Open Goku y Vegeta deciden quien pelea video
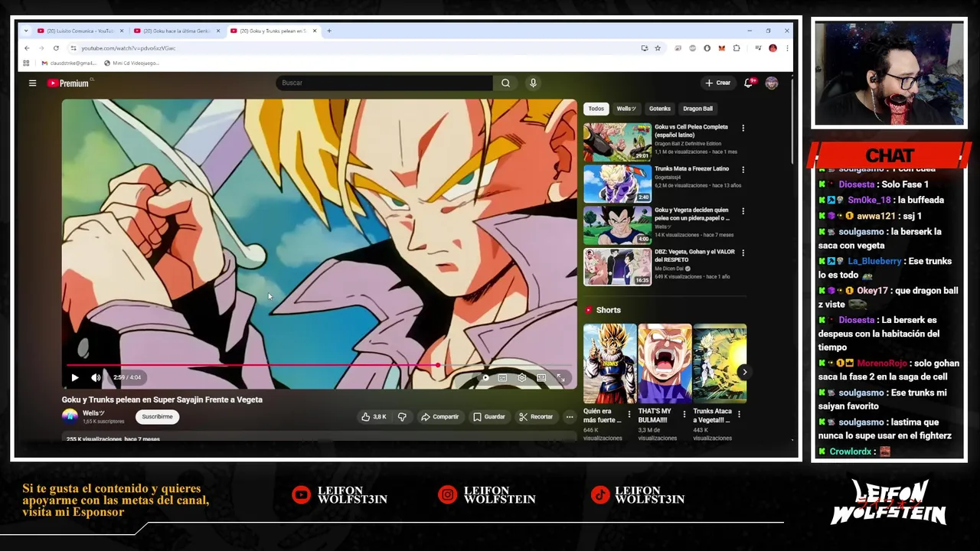The width and height of the screenshot is (980, 551). (x=617, y=225)
